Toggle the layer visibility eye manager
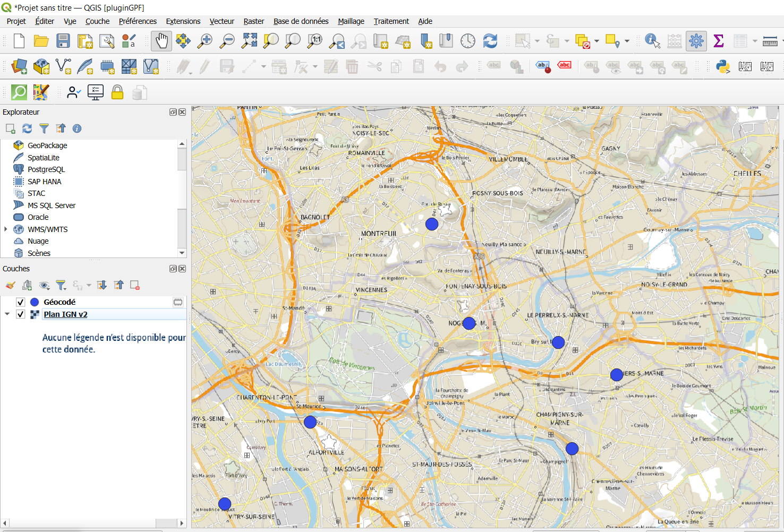Viewport: 784px width, 532px height. click(x=44, y=286)
